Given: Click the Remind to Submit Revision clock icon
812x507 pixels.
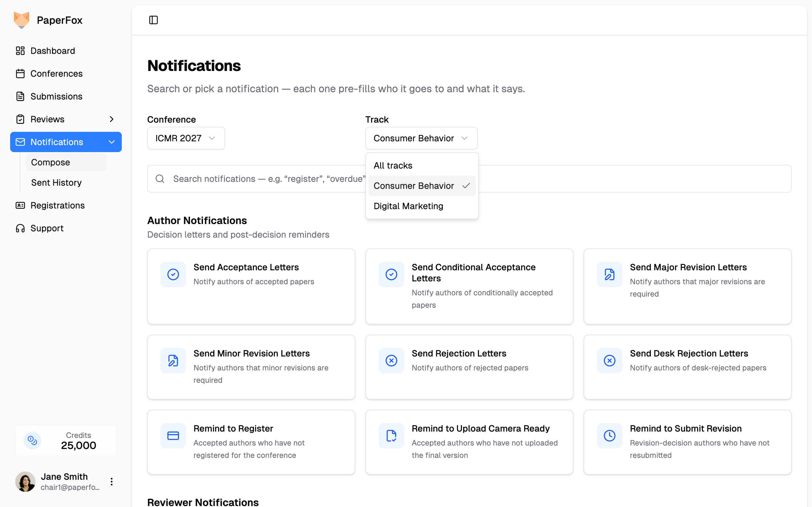Looking at the screenshot, I should tap(609, 436).
